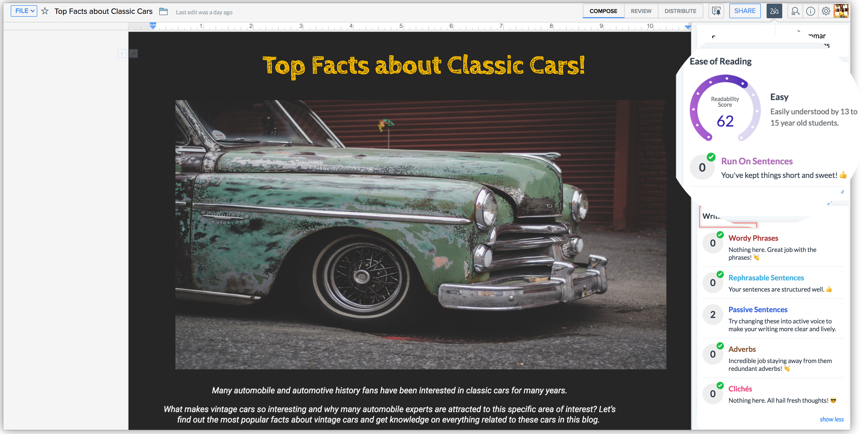The height and width of the screenshot is (434, 868).
Task: Open the comments notification icon
Action: [x=716, y=11]
